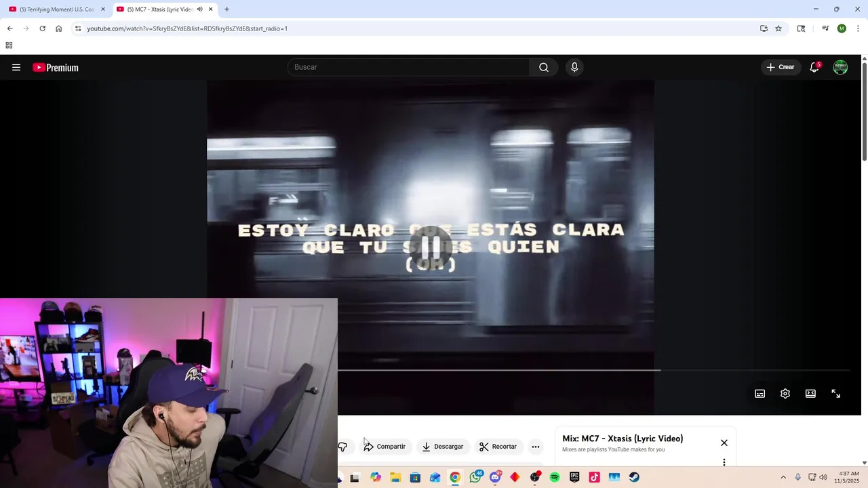Show hidden system tray icons
The image size is (868, 488).
783,477
